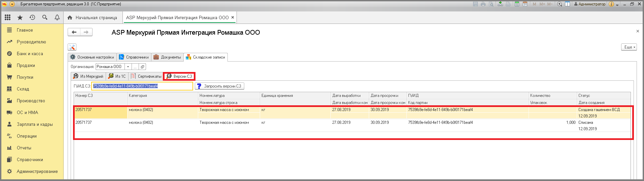Click the Количество column header

click(x=552, y=96)
